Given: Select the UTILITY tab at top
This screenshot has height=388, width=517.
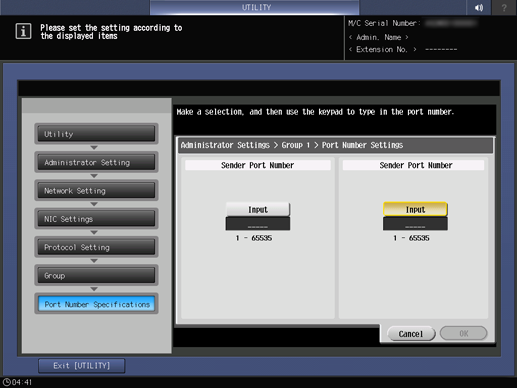Looking at the screenshot, I should 255,7.
